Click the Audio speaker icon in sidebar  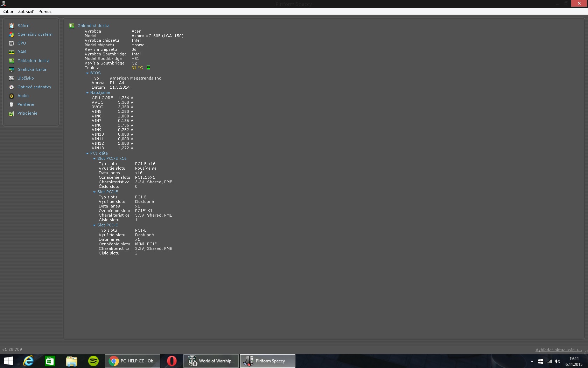(x=12, y=96)
